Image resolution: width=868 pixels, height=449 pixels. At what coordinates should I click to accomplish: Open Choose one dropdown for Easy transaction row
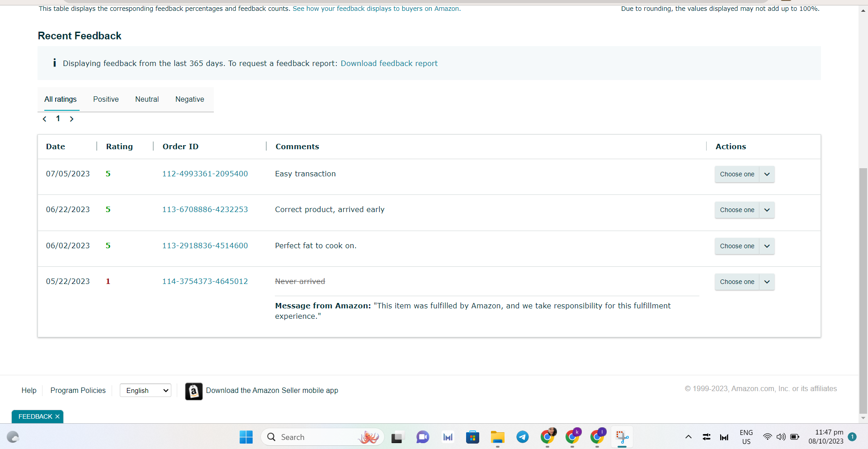coord(745,174)
